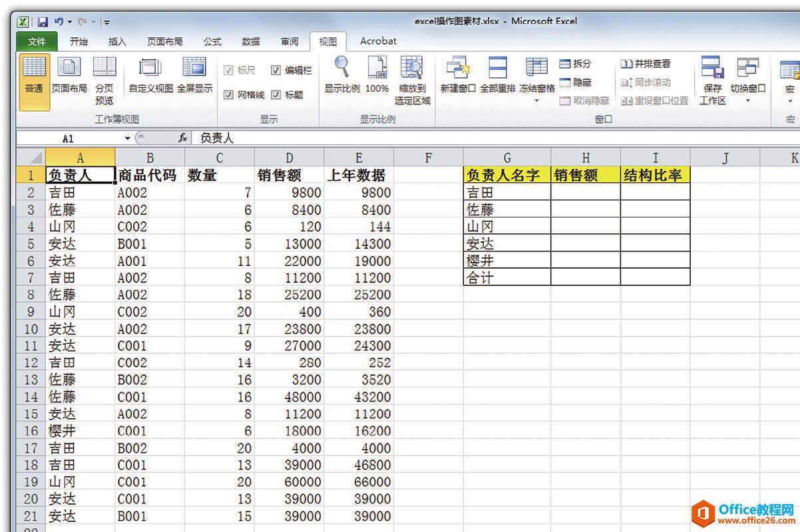Screen dimensions: 800x532
Task: Click 全部重排 arrange all
Action: pyautogui.click(x=498, y=75)
